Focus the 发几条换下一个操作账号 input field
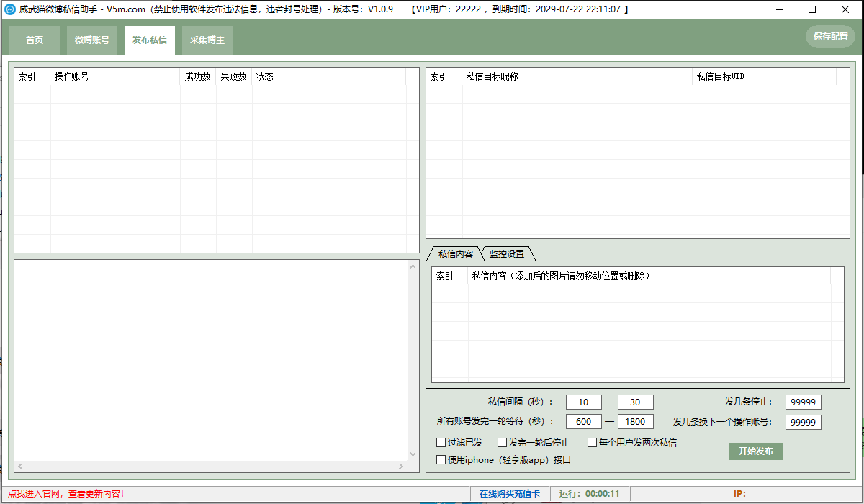Viewport: 864px width, 504px height. [x=804, y=422]
